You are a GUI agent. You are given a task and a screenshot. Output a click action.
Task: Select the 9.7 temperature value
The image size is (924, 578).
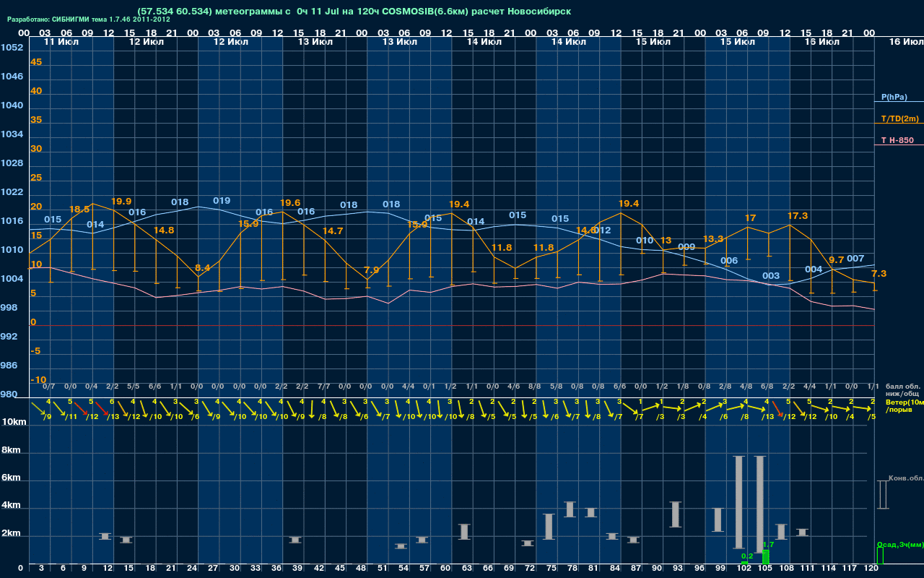pyautogui.click(x=837, y=260)
